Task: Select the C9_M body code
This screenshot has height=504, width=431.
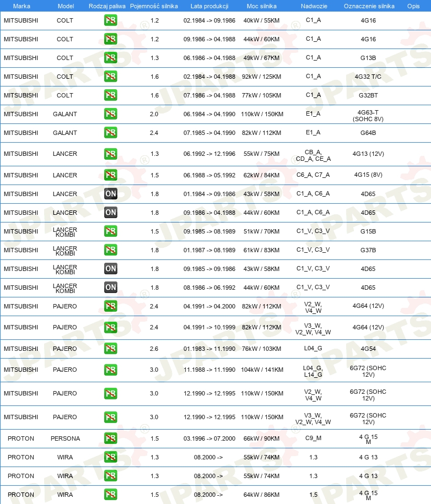Action: [313, 438]
